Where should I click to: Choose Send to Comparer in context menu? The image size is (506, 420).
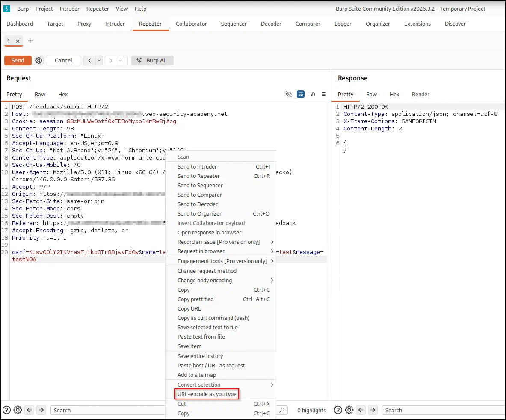point(221,195)
